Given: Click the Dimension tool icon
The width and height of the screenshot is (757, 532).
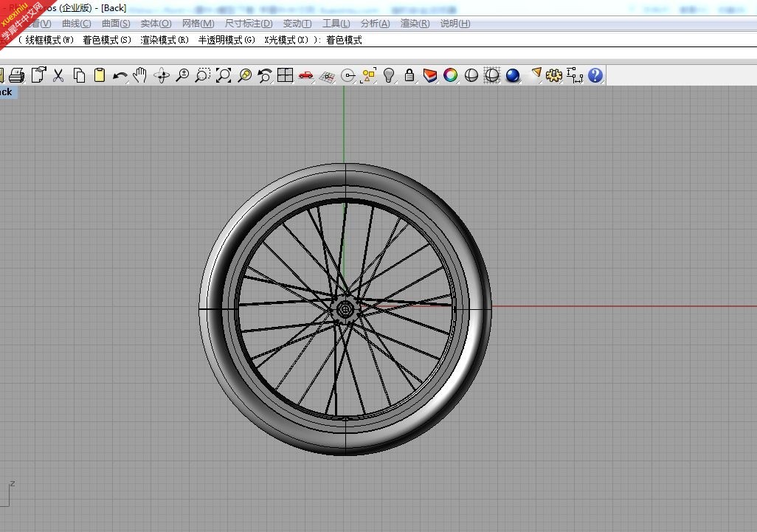Looking at the screenshot, I should 575,75.
